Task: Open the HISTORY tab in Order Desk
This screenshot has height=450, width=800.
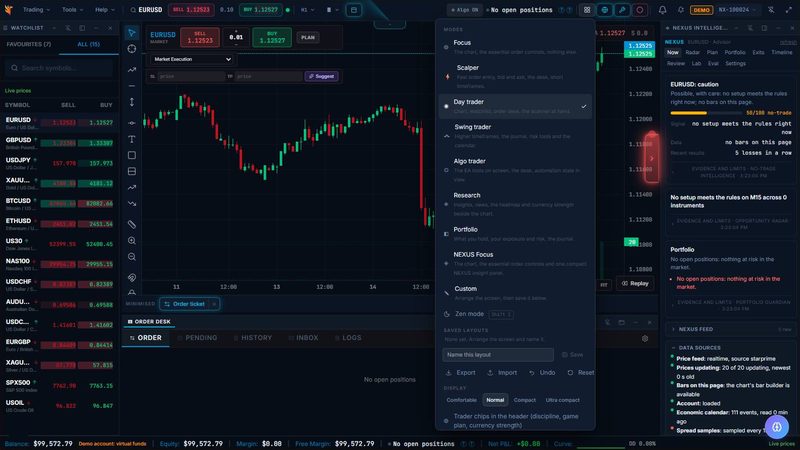Action: [x=253, y=338]
